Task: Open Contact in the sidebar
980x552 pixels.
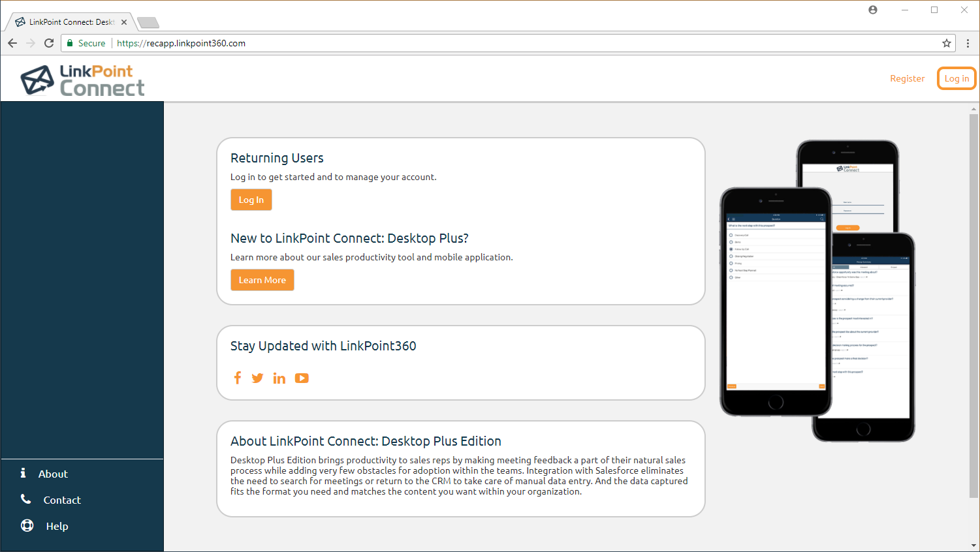Action: 62,500
